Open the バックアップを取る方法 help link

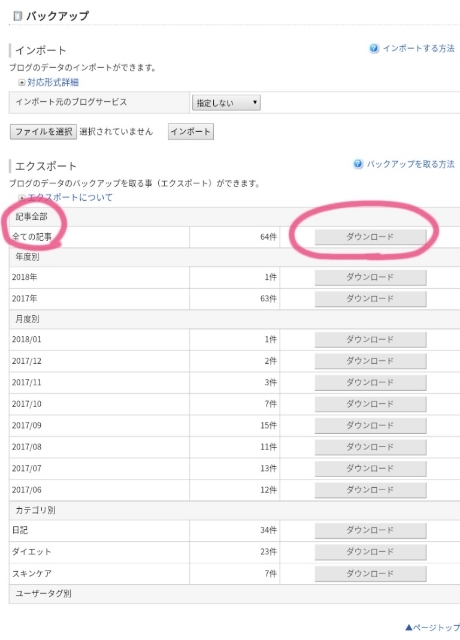pos(410,164)
